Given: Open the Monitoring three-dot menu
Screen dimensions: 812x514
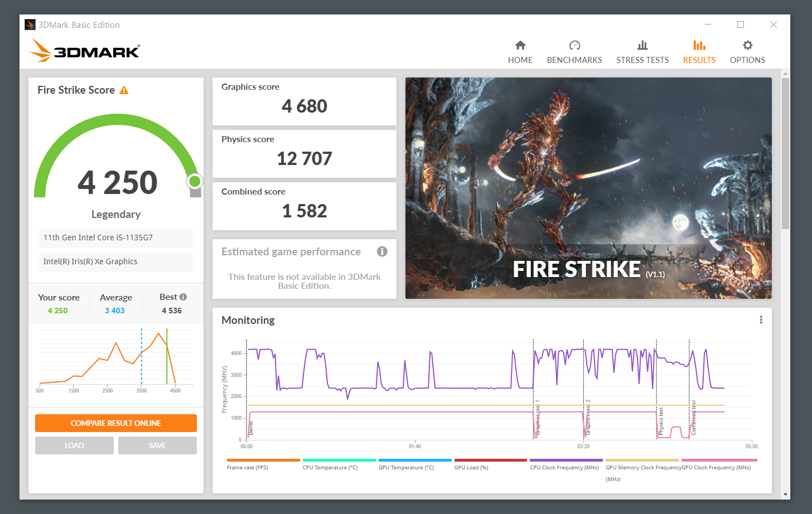Looking at the screenshot, I should [761, 320].
